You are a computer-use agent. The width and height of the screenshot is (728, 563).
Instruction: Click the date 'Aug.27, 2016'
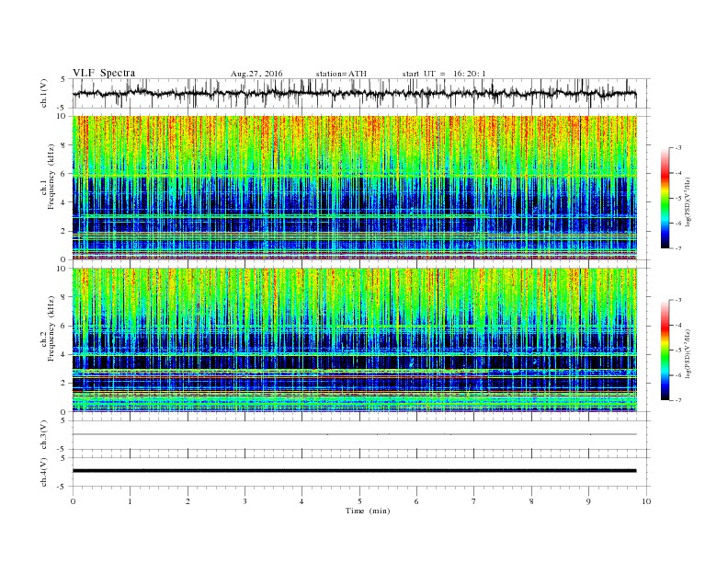coord(256,74)
